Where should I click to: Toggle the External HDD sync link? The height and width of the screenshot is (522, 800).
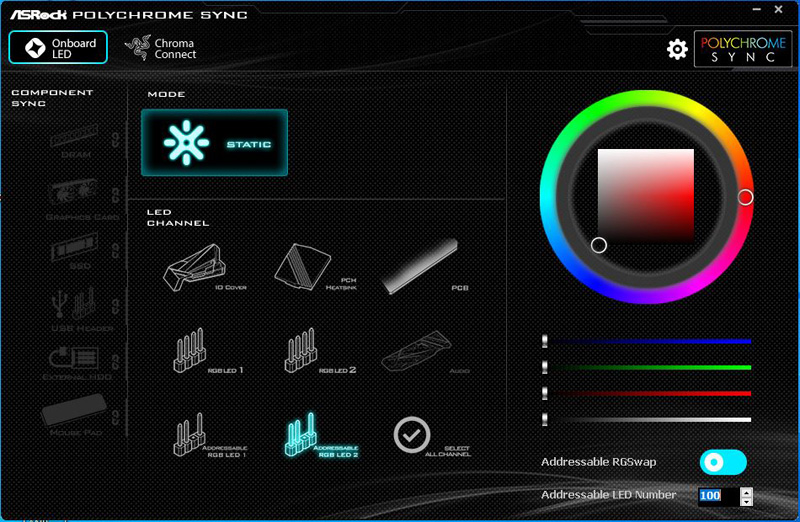tap(116, 362)
